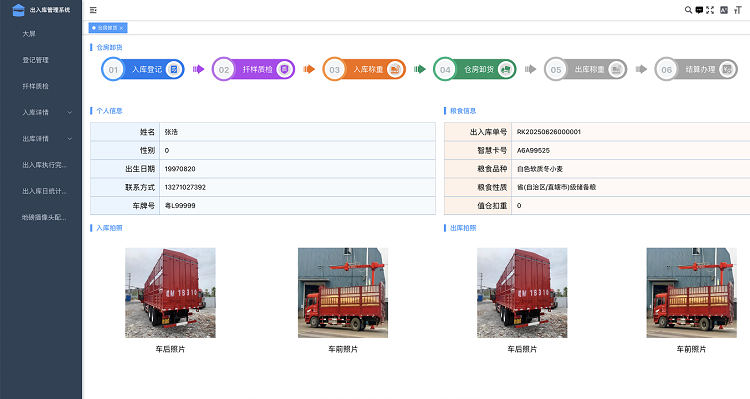The height and width of the screenshot is (399, 750).
Task: Open 入库拍照 rear truck photo thumbnail
Action: [170, 293]
